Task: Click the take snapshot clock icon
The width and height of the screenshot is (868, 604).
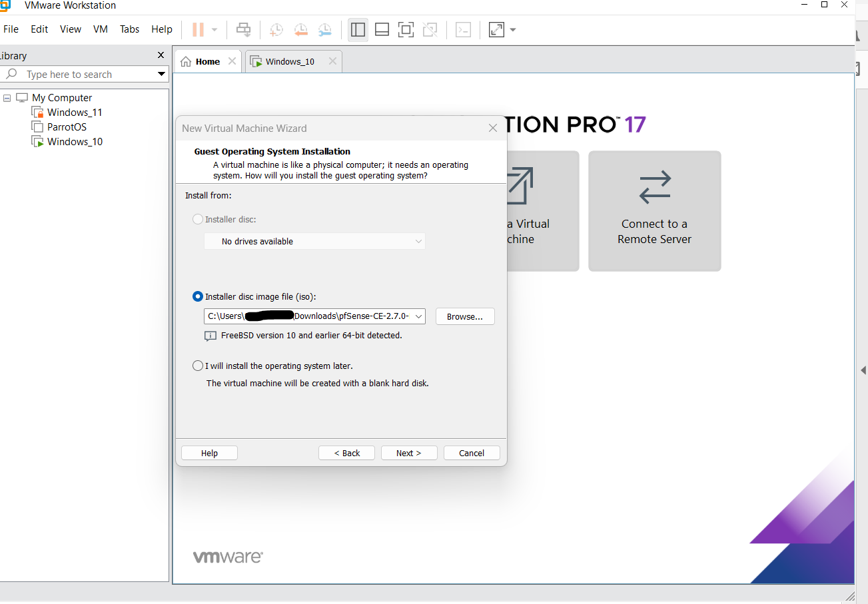Action: pyautogui.click(x=276, y=29)
